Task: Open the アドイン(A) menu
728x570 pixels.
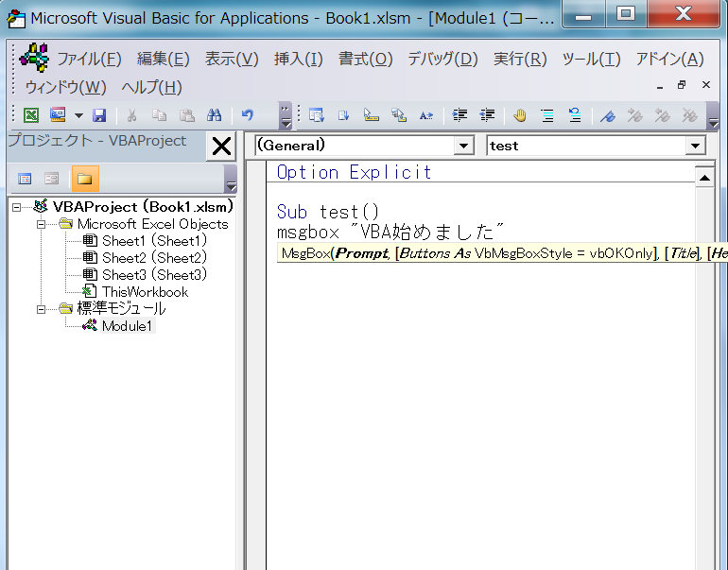Action: pyautogui.click(x=670, y=59)
